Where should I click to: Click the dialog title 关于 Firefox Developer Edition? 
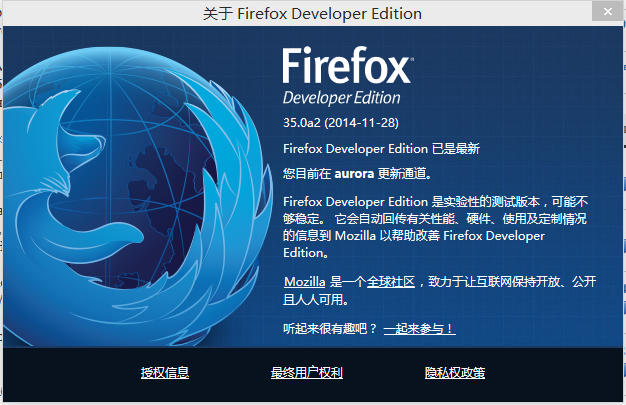[312, 14]
